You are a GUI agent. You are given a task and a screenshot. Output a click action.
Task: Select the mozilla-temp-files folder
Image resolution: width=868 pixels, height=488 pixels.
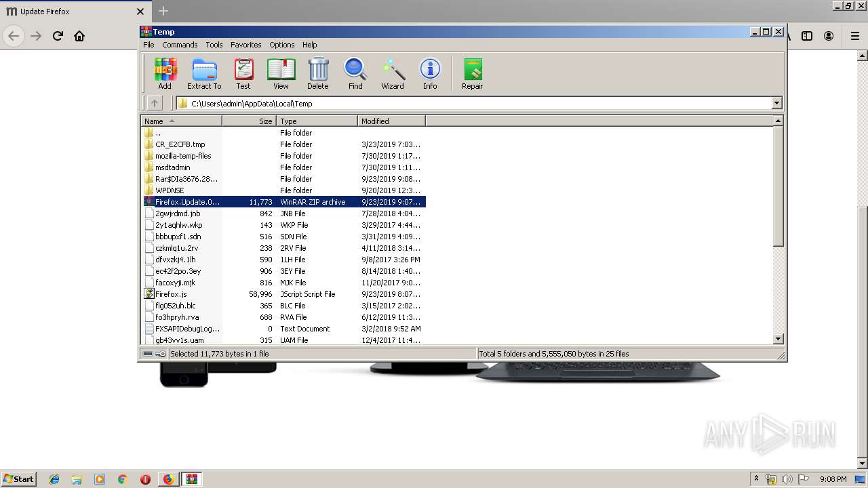[284, 156]
